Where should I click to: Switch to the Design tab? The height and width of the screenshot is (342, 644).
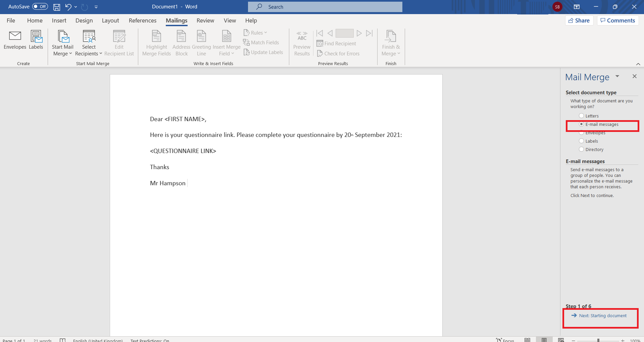point(84,20)
